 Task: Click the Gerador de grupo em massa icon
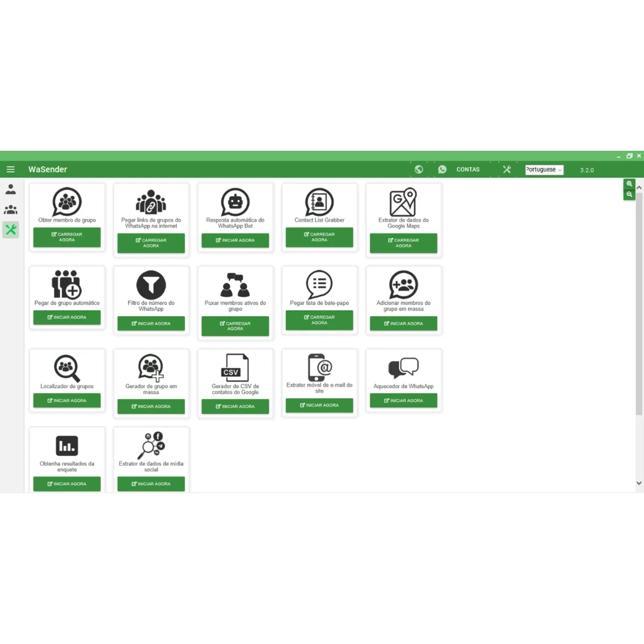[151, 368]
